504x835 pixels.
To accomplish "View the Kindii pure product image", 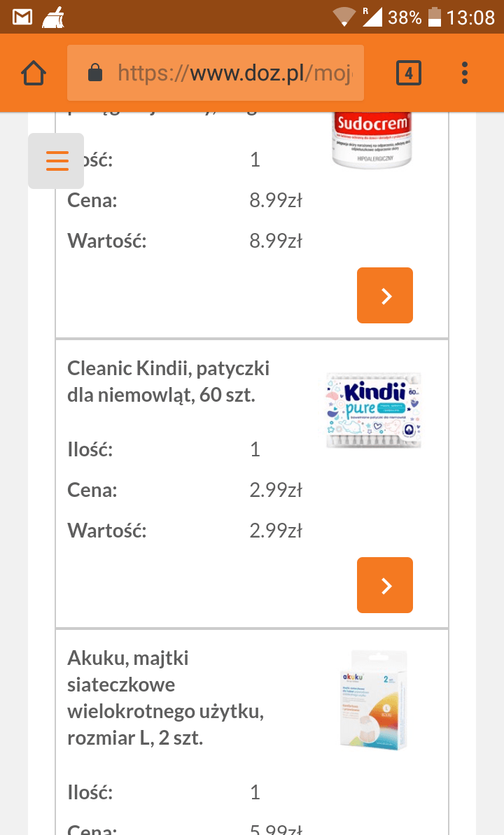I will pyautogui.click(x=374, y=410).
